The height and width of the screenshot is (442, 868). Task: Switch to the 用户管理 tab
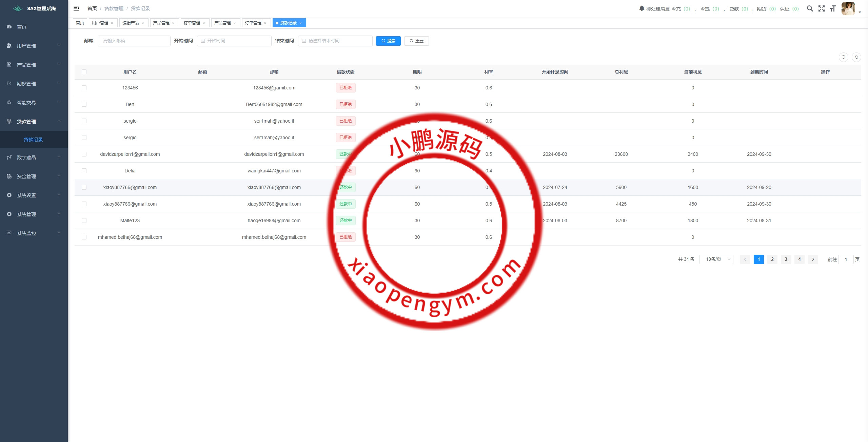tap(100, 23)
